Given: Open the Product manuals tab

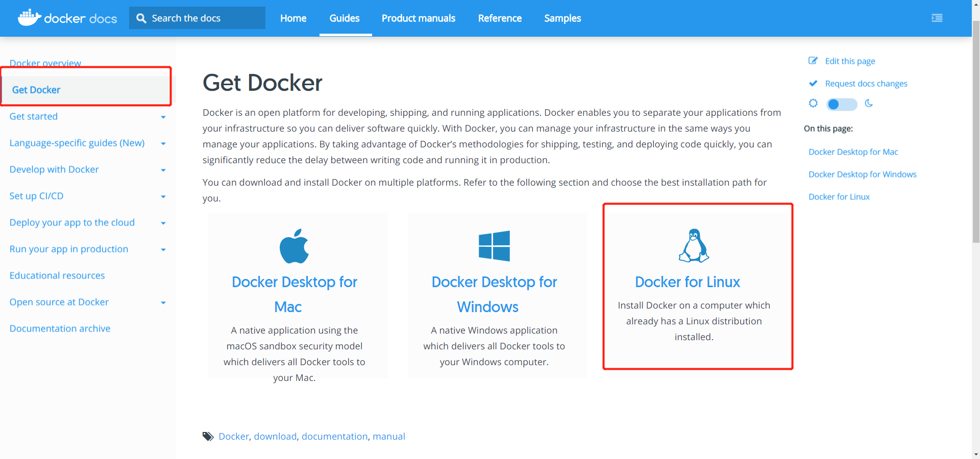Looking at the screenshot, I should (418, 18).
